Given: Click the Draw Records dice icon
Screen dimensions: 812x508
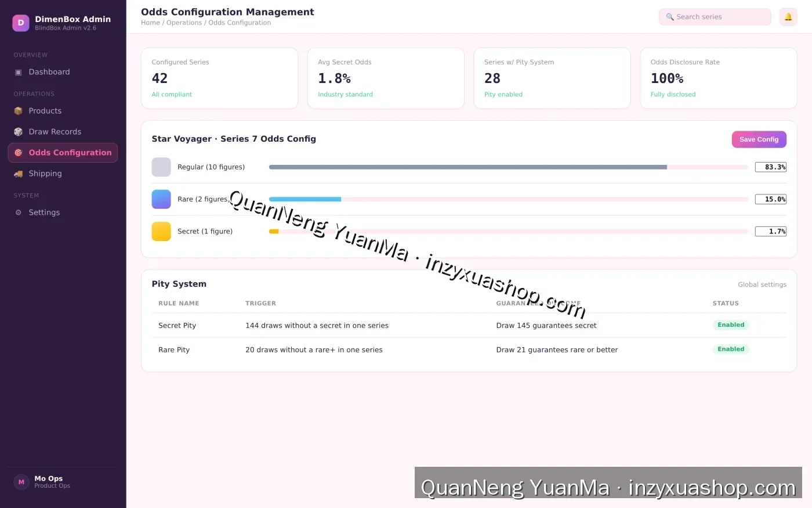Looking at the screenshot, I should [18, 132].
